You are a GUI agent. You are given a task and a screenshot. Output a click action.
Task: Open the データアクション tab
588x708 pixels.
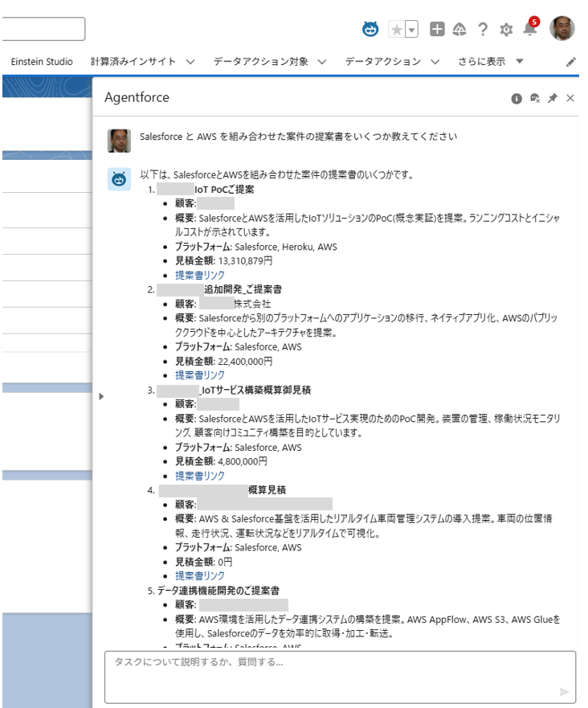(383, 61)
